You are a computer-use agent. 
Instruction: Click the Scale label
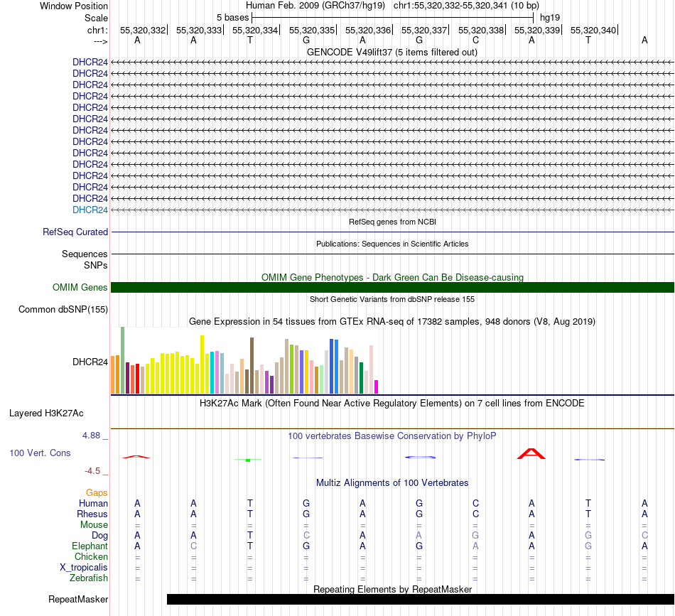96,18
